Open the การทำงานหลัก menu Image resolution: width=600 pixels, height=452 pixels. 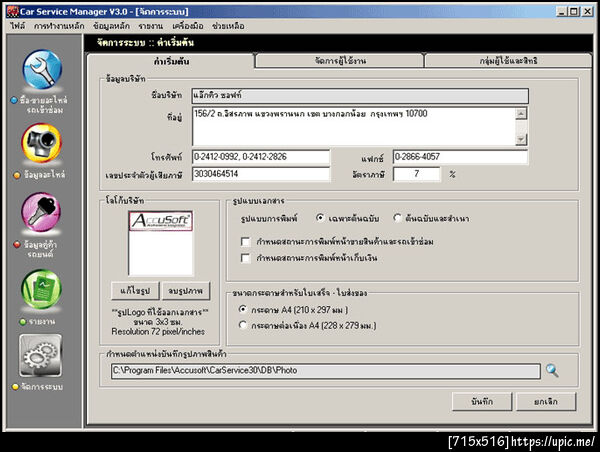pyautogui.click(x=59, y=26)
